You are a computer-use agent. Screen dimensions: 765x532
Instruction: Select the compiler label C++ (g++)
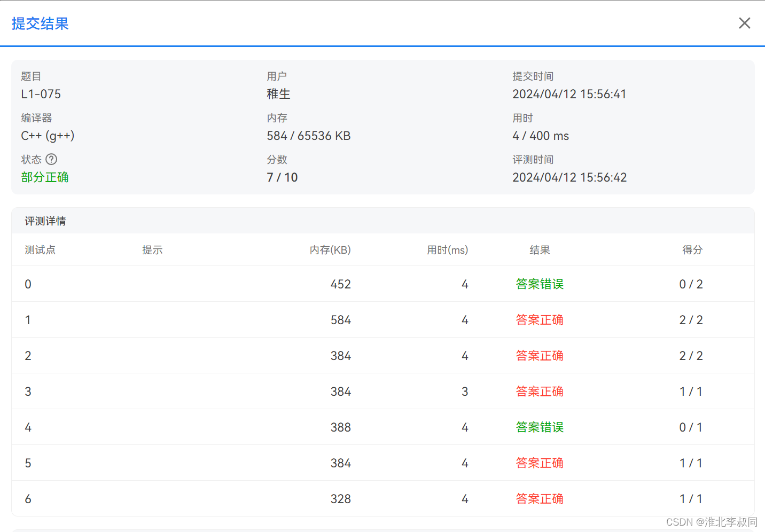pyautogui.click(x=48, y=136)
